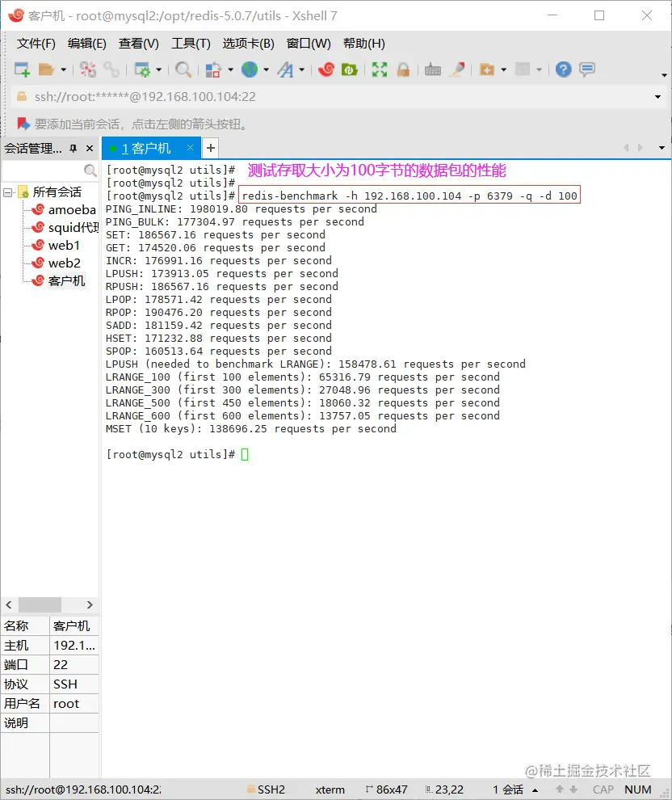Launch Xftp via the red swirl icon
The image size is (672, 800).
click(325, 69)
